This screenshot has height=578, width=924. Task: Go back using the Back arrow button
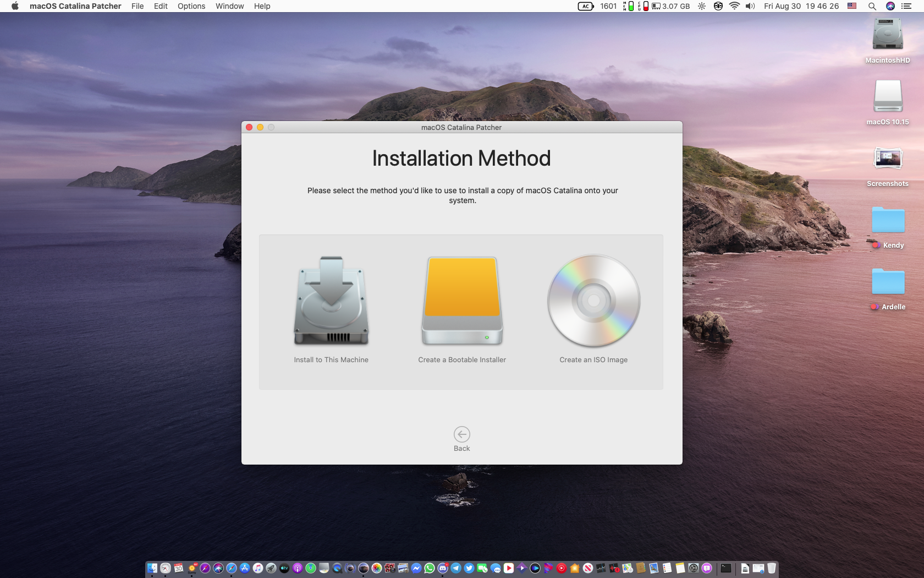461,434
